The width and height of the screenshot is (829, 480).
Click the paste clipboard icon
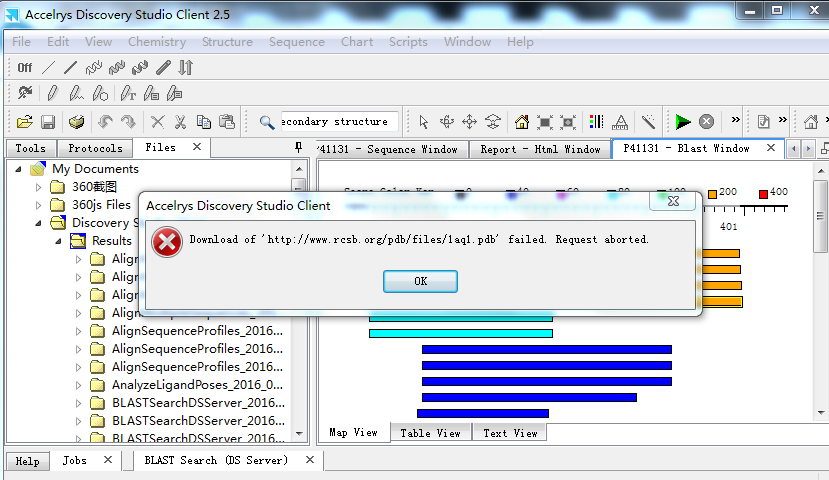(x=227, y=122)
